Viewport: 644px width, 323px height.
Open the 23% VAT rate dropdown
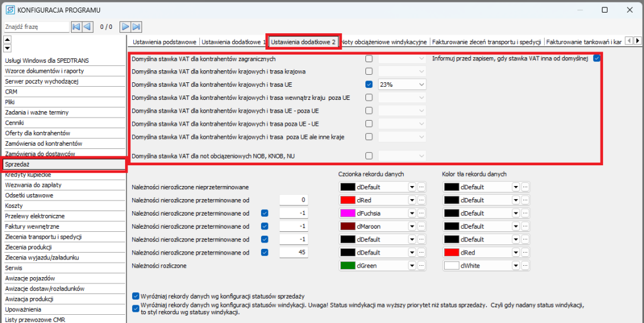point(421,84)
